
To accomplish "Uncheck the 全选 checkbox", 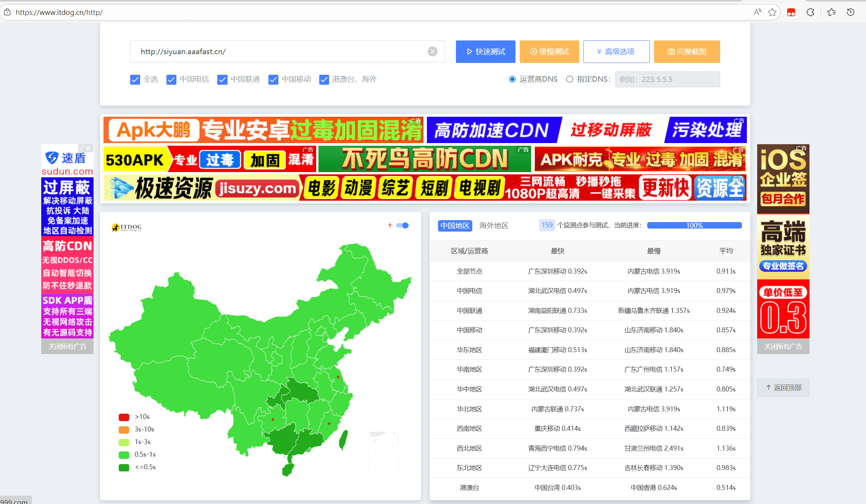I will [135, 79].
